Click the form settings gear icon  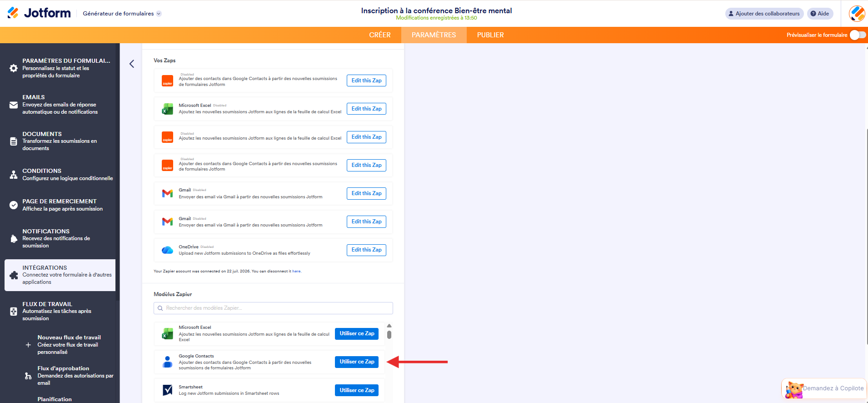[x=14, y=68]
